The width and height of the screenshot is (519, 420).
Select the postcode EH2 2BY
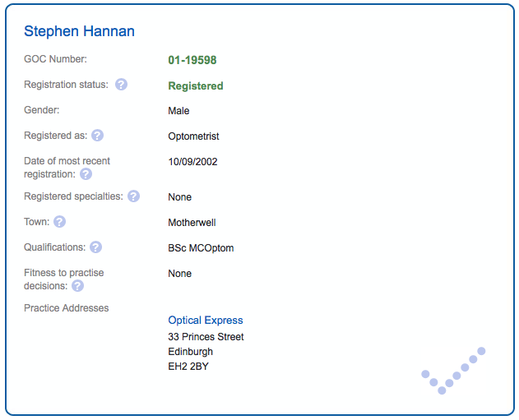[188, 367]
